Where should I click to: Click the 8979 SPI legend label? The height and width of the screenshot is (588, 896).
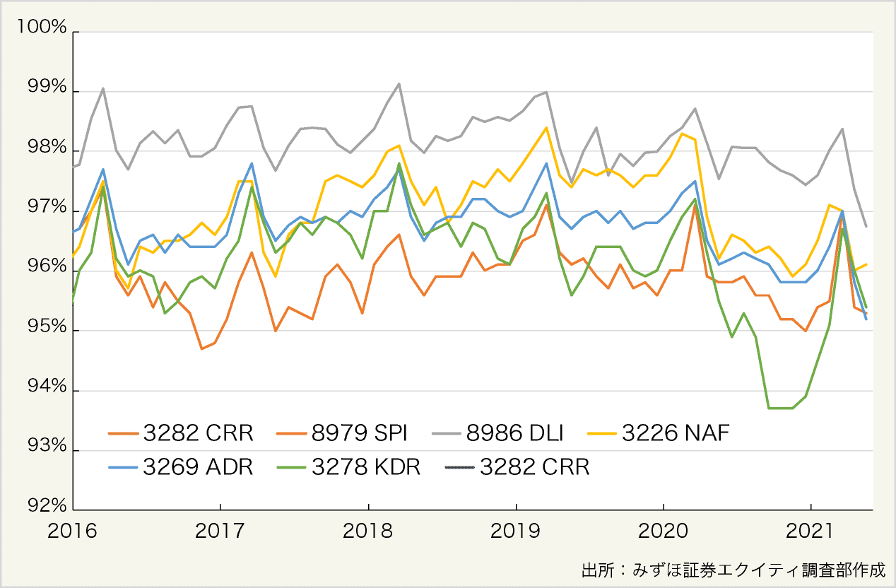click(360, 433)
